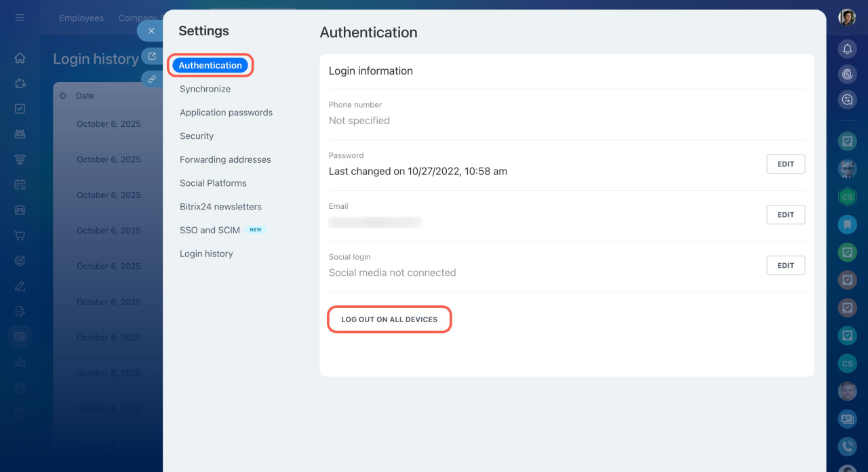Open the blue bookmark icon in right sidebar
The height and width of the screenshot is (472, 868).
(847, 224)
